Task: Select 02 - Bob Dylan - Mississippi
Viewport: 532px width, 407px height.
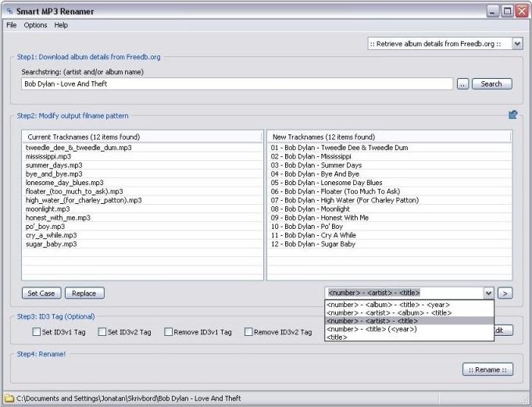Action: (389, 156)
